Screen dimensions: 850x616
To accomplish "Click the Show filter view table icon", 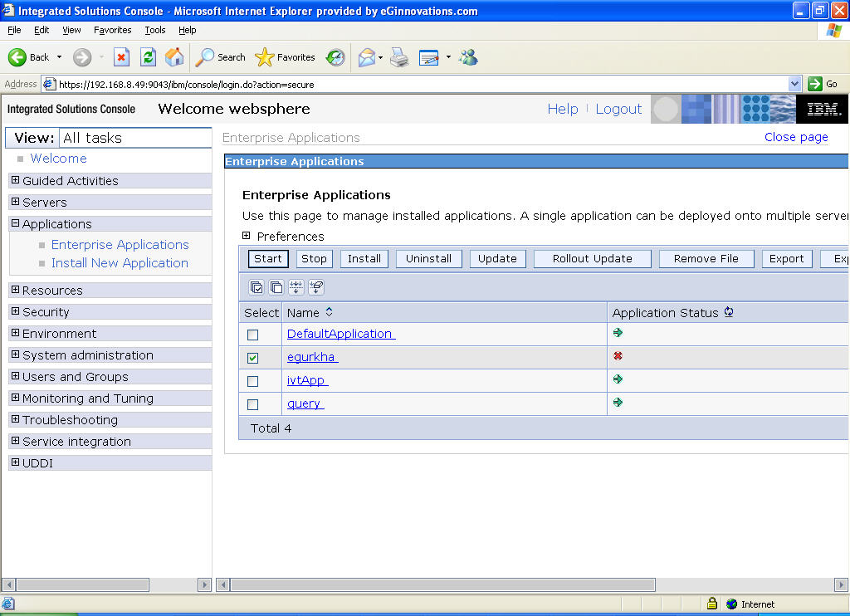I will (x=296, y=287).
